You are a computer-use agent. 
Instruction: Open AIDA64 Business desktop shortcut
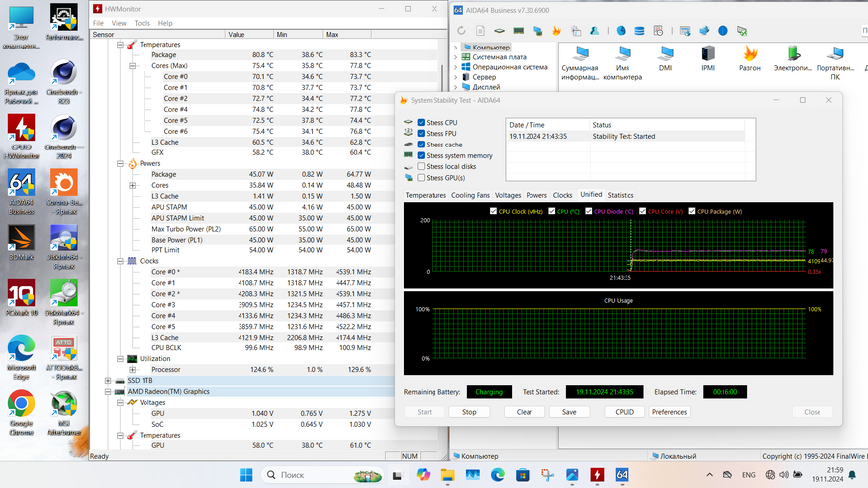(x=21, y=192)
